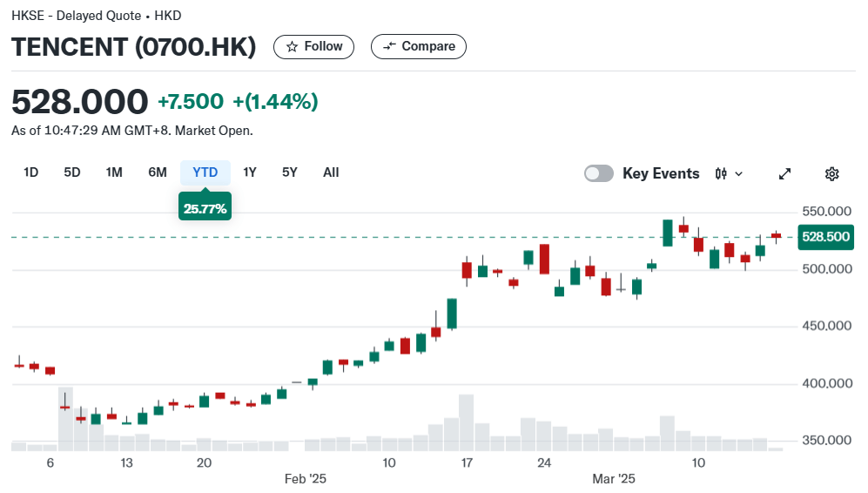Screen dimensions: 868x493
Task: Select the YTD range tab
Action: (x=205, y=172)
